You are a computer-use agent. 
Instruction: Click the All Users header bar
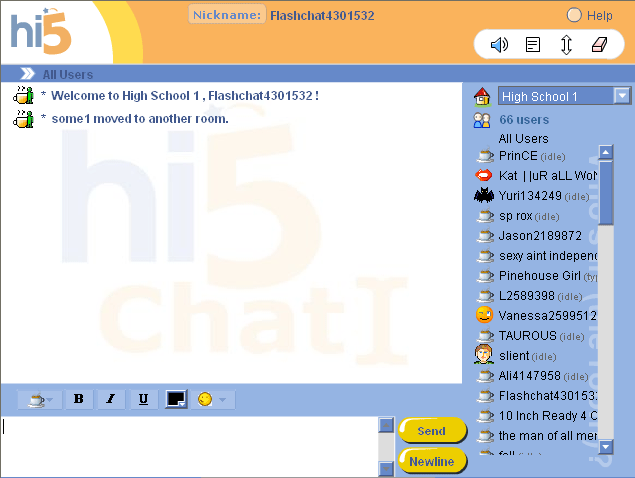318,74
